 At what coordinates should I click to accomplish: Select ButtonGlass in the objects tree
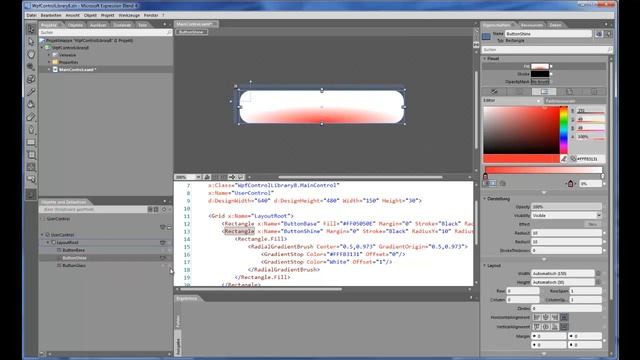coord(74,266)
